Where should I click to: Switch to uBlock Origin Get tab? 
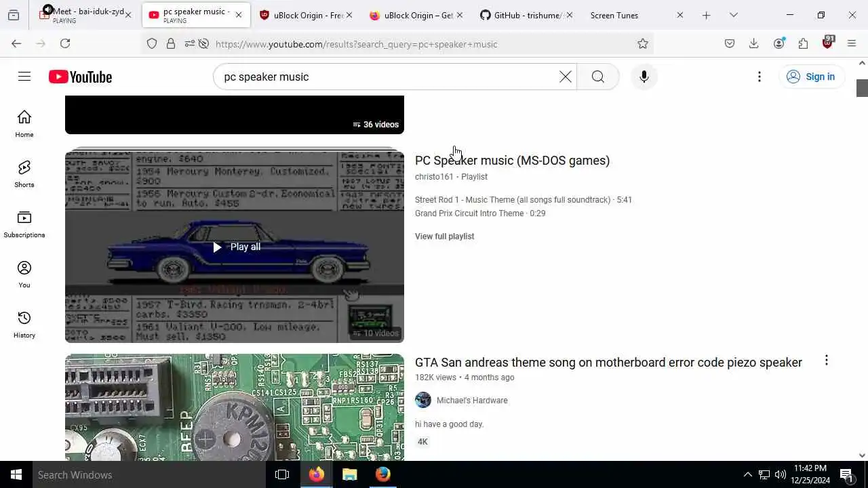pos(416,15)
